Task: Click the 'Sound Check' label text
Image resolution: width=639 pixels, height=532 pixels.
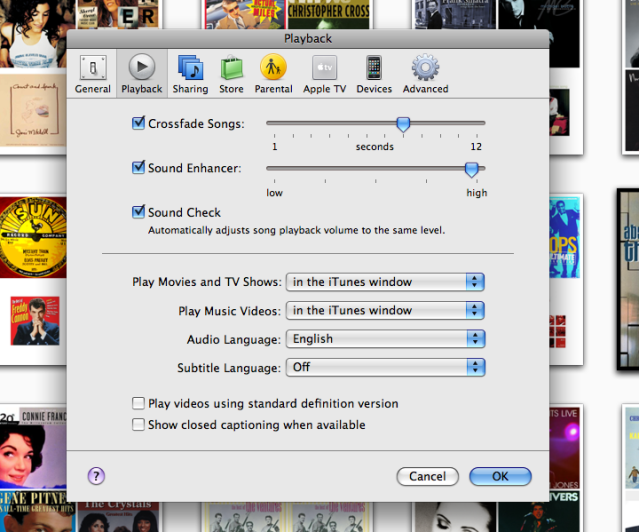Action: point(184,212)
